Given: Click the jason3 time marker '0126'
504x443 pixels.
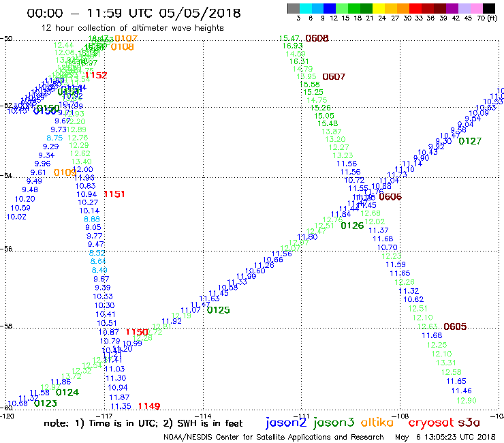Looking at the screenshot, I should point(352,226).
